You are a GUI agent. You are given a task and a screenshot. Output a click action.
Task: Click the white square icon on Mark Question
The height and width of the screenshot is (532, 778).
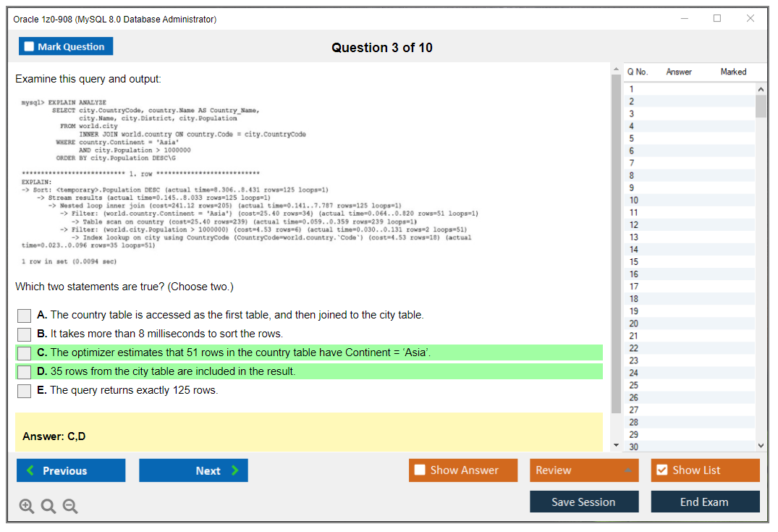tap(29, 46)
